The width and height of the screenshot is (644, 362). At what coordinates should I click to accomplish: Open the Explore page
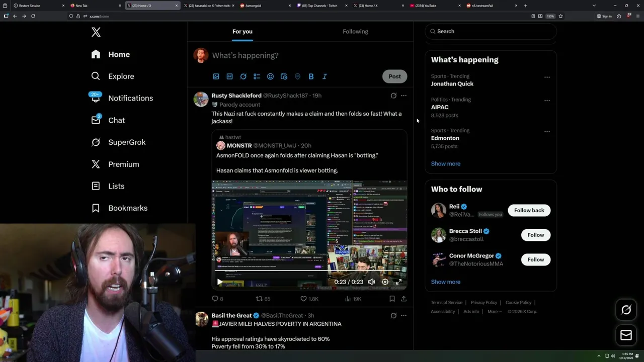[x=113, y=76]
